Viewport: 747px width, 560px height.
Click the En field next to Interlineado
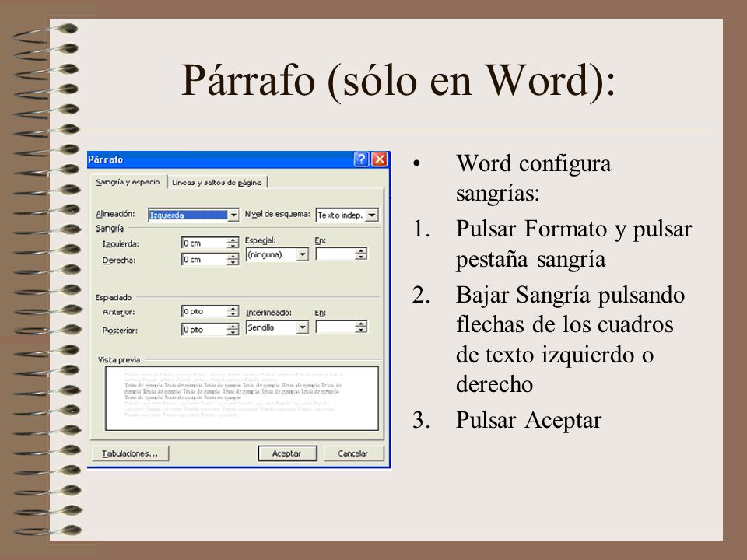tap(335, 327)
